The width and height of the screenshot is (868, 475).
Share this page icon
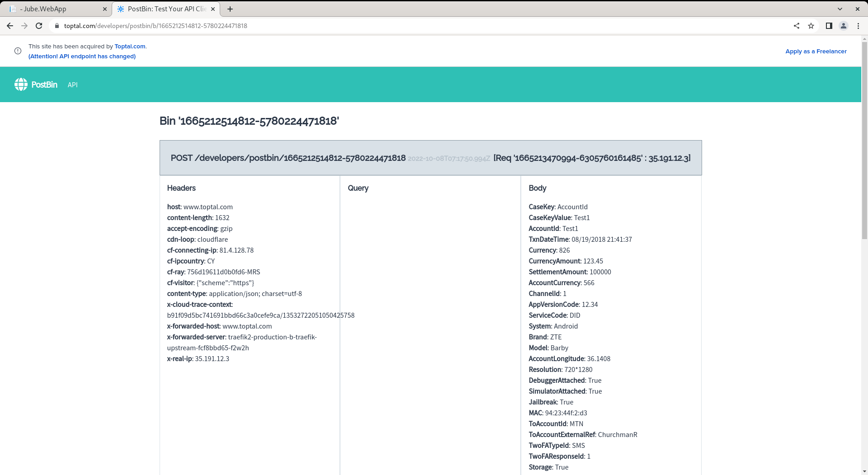797,26
